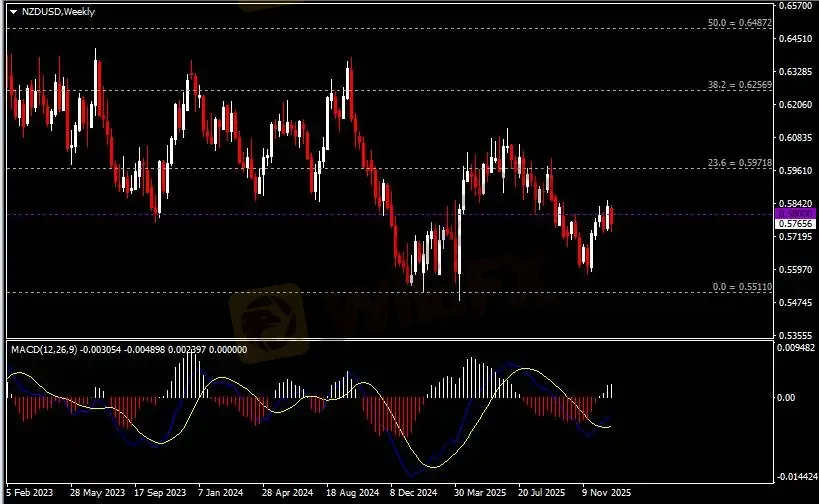The width and height of the screenshot is (819, 504).
Task: Click the 18 Aug 2024 date label
Action: coord(351,493)
